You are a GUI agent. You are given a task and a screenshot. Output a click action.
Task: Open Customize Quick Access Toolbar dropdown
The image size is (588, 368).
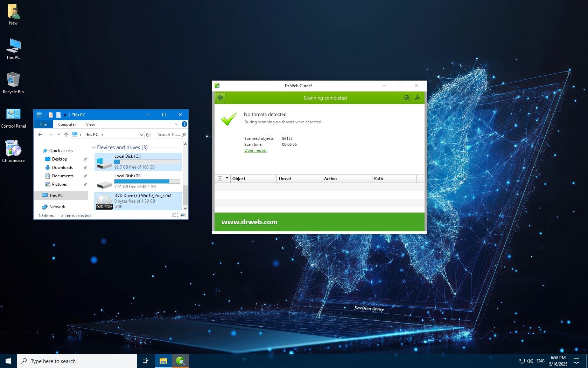click(65, 115)
